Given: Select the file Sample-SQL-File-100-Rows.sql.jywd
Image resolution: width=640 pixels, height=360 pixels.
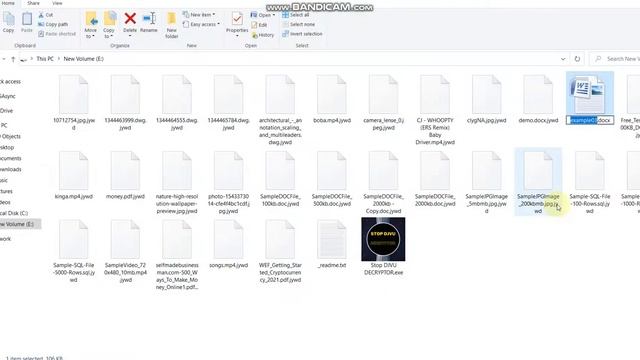Looking at the screenshot, I should (590, 183).
